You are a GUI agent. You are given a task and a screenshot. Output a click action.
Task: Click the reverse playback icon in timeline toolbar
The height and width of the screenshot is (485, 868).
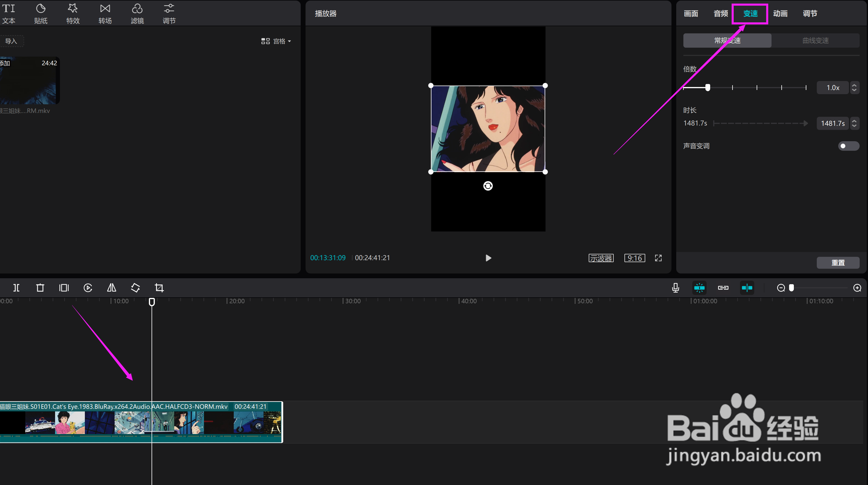(88, 288)
